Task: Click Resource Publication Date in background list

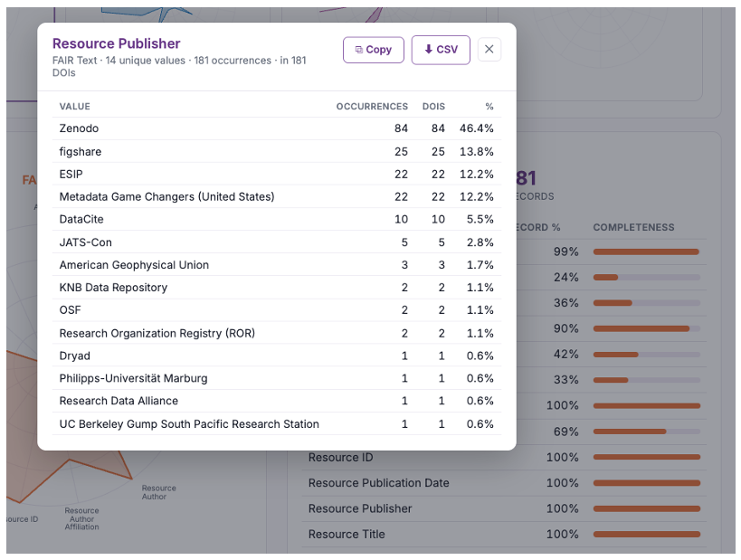Action: coord(378,483)
